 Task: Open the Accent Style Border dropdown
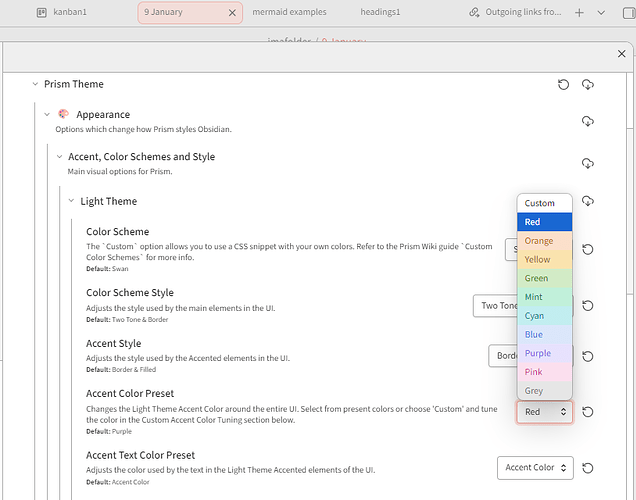point(503,356)
